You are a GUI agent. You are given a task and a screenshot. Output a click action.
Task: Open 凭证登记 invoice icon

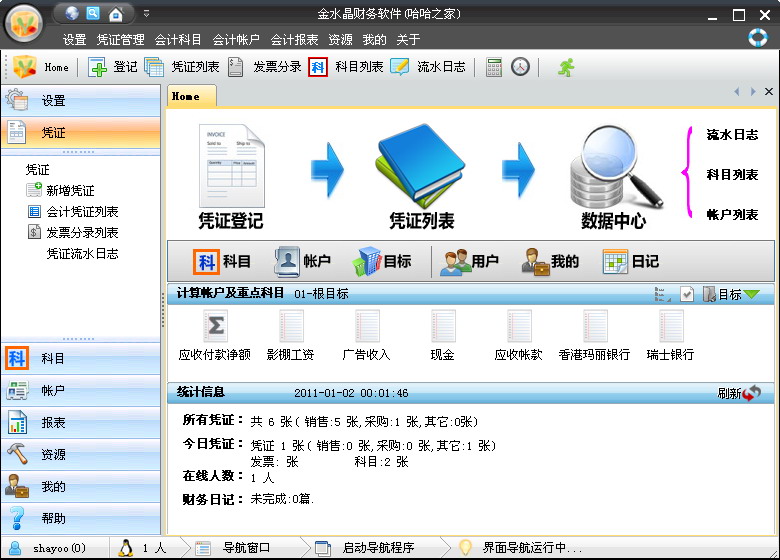point(231,166)
